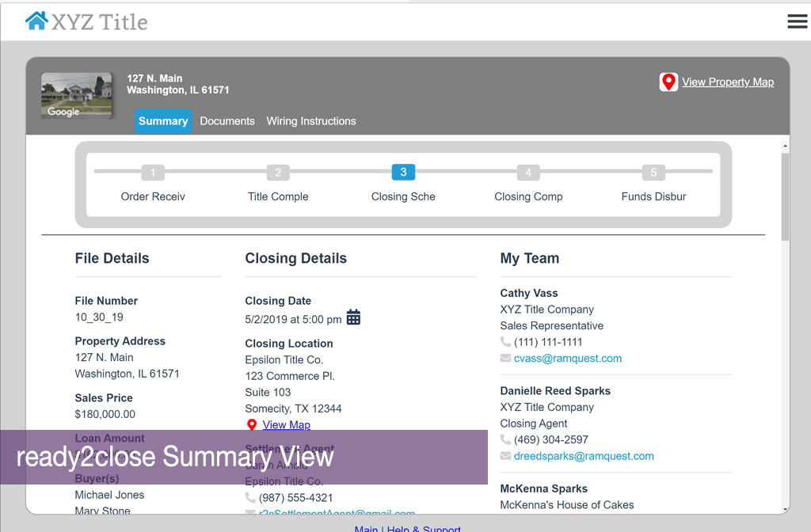Email cvass@ramquest.com
The image size is (811, 532).
tap(568, 359)
